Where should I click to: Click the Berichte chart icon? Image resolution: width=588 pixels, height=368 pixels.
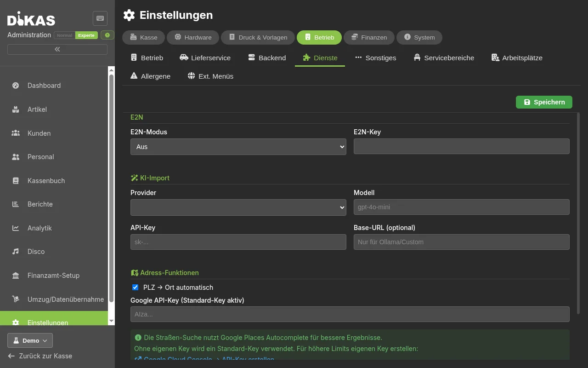(x=16, y=204)
